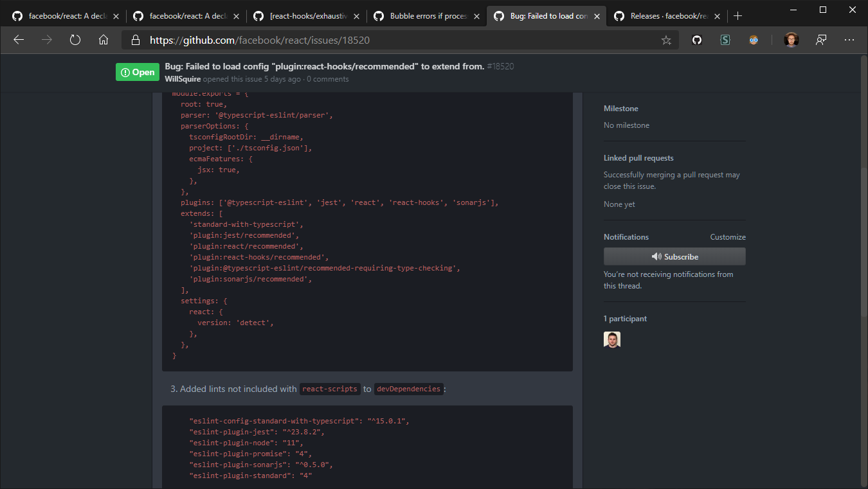
Task: Click the tsconfigRootDir code line
Action: pos(246,137)
